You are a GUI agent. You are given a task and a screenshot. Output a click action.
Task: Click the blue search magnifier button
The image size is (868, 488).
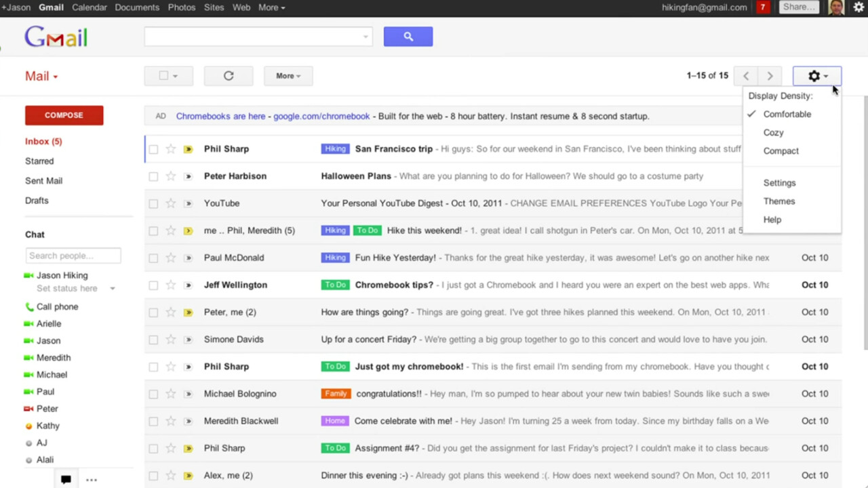408,37
